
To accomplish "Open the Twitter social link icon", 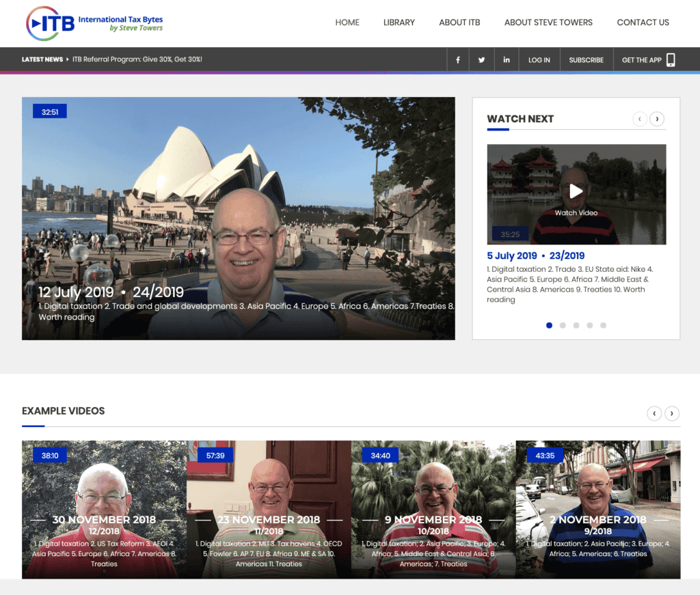I will 482,60.
